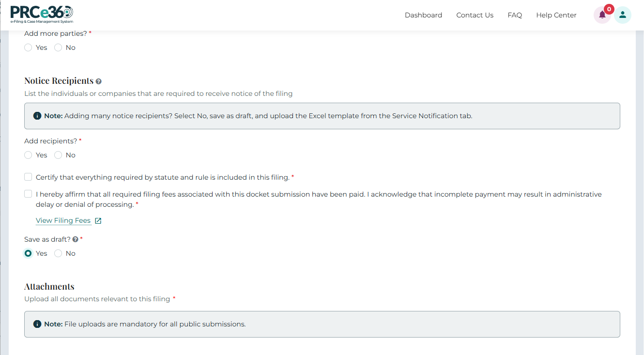Click info icon in file uploads note
Image resolution: width=644 pixels, height=355 pixels.
point(37,324)
